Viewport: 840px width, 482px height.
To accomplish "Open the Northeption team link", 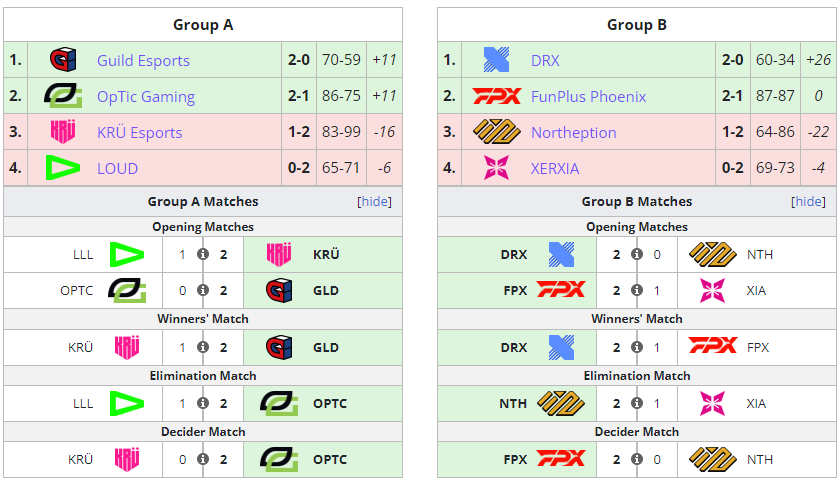I will point(573,132).
